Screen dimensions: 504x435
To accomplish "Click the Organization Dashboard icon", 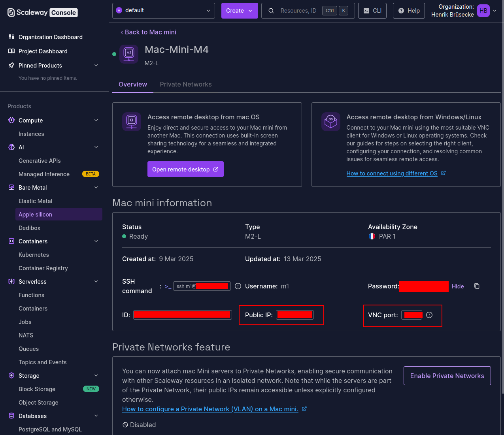I will tap(11, 37).
